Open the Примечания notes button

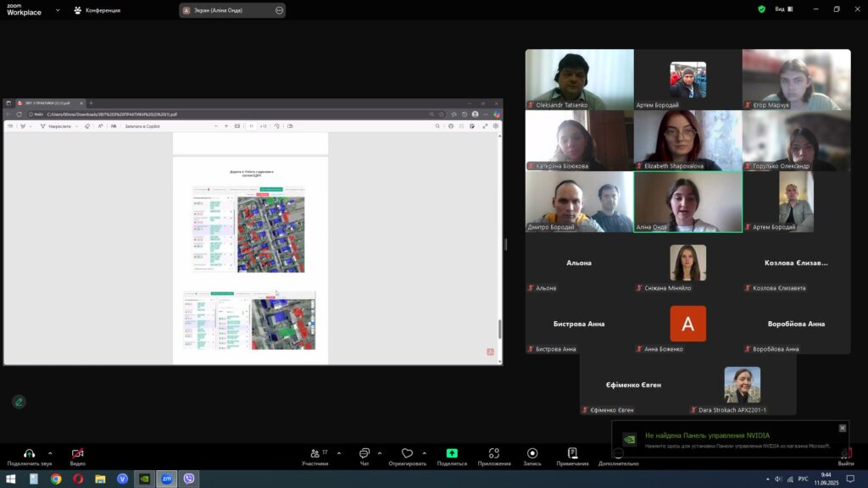pos(572,457)
